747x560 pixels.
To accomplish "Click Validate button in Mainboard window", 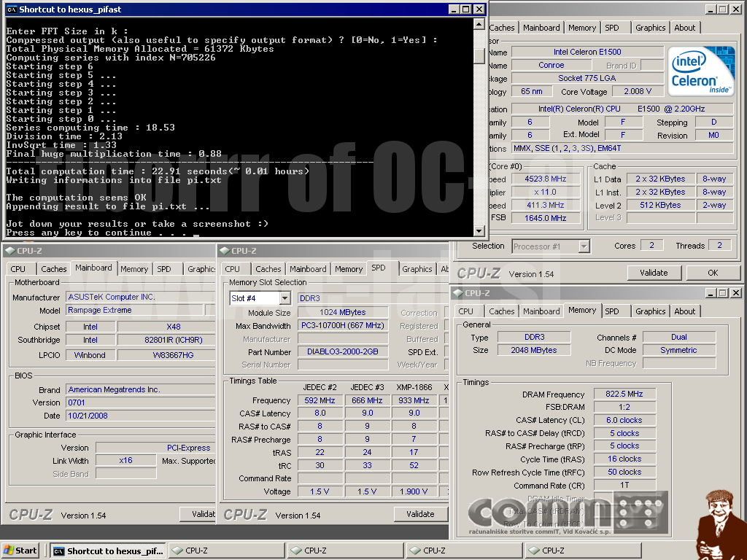I will 198,514.
